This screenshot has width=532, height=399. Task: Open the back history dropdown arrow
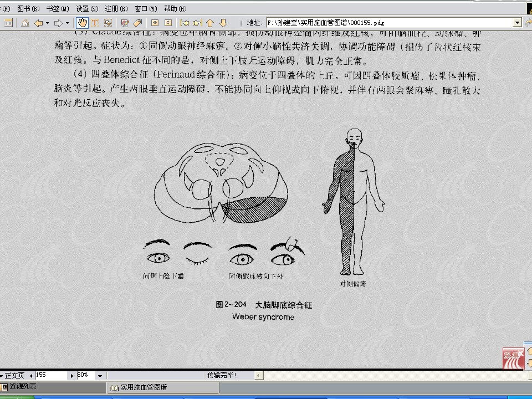[x=47, y=23]
